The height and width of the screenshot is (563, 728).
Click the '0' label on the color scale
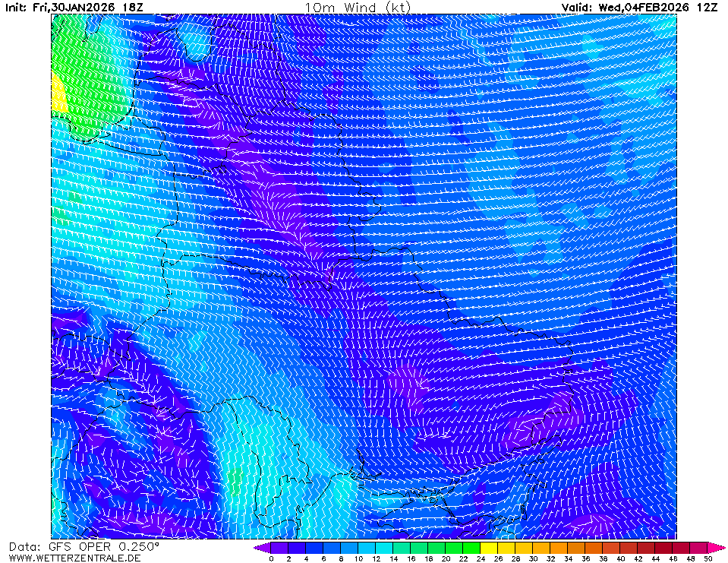click(x=271, y=558)
